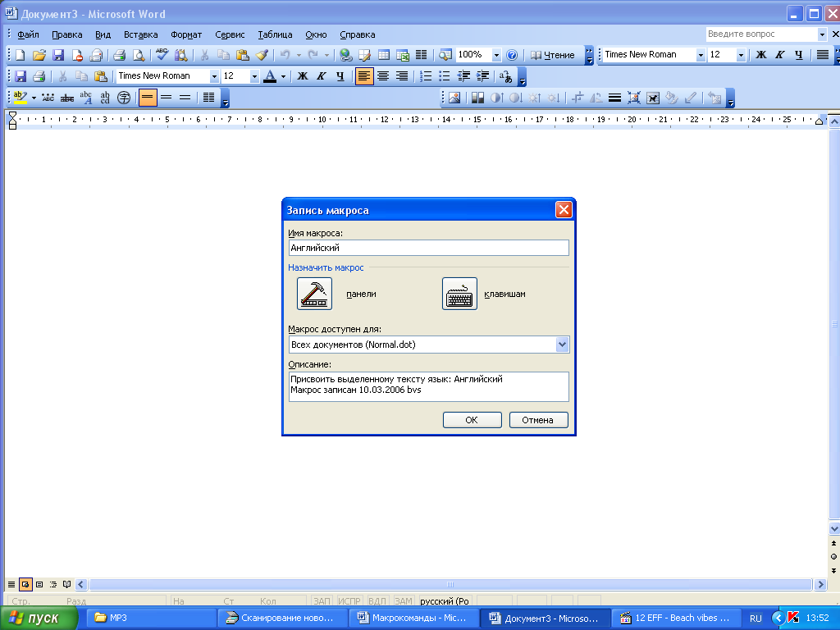Open the 100% zoom dropdown
The image size is (840, 630).
click(x=496, y=55)
